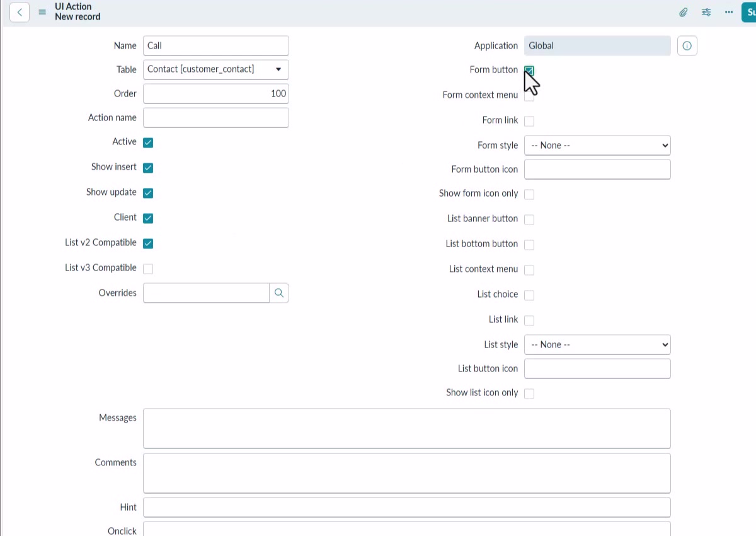Viewport: 756px width, 536px height.
Task: Click the partially visible Submit button
Action: pos(749,12)
